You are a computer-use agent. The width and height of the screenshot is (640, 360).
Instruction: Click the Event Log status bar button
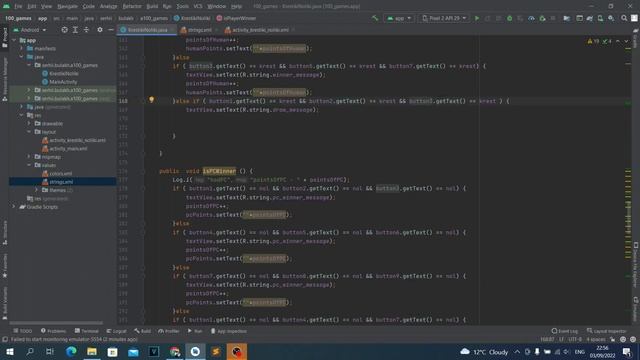click(x=564, y=331)
